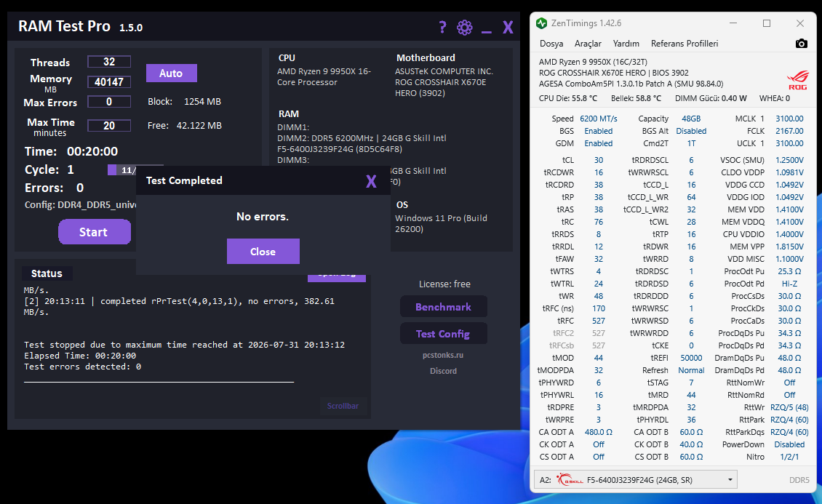Close RAM Test Pro with the X icon

click(x=508, y=27)
